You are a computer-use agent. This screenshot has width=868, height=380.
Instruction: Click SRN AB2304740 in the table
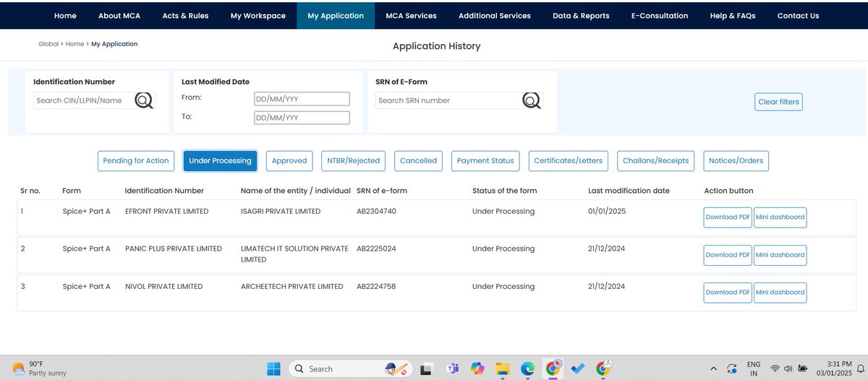tap(376, 212)
